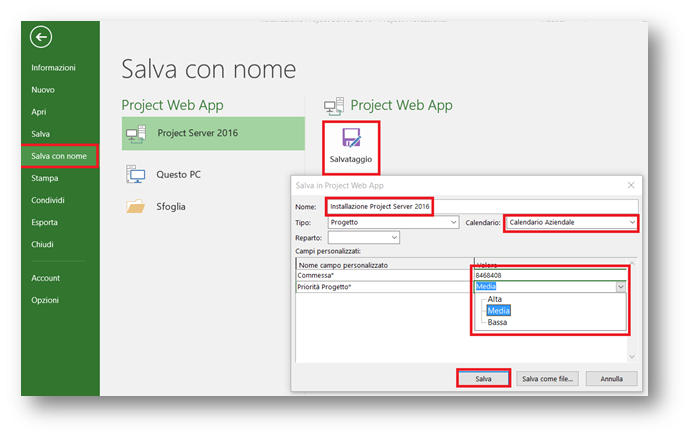Screen dimensions: 690x438
Task: Select Nuovo in the backstage menu
Action: tap(43, 89)
